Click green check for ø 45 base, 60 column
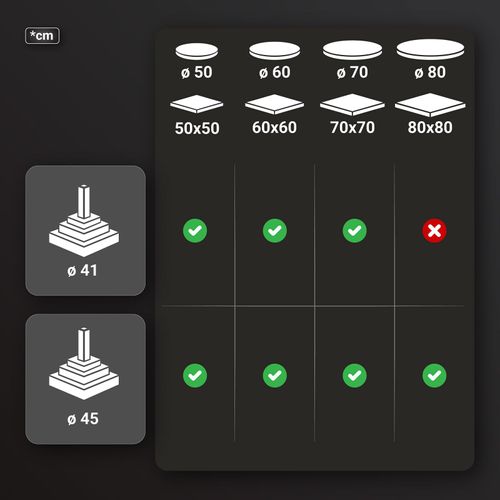The width and height of the screenshot is (500, 500). pyautogui.click(x=275, y=376)
